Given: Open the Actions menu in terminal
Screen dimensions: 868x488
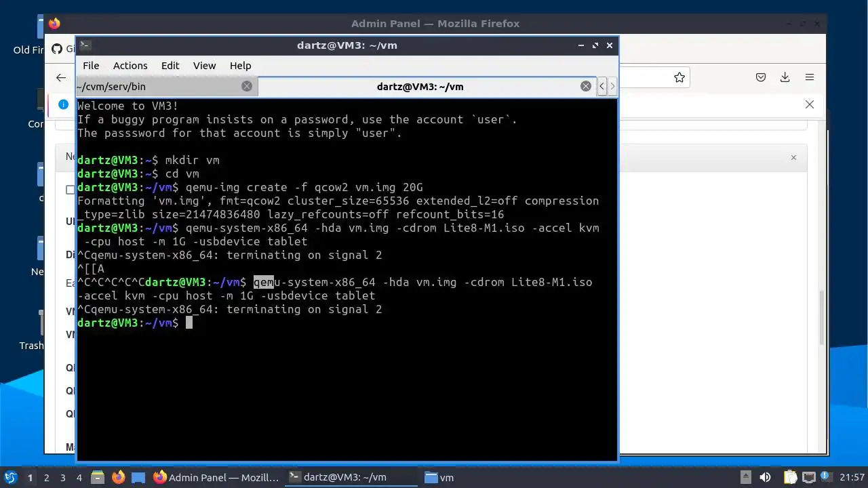Looking at the screenshot, I should click(130, 66).
